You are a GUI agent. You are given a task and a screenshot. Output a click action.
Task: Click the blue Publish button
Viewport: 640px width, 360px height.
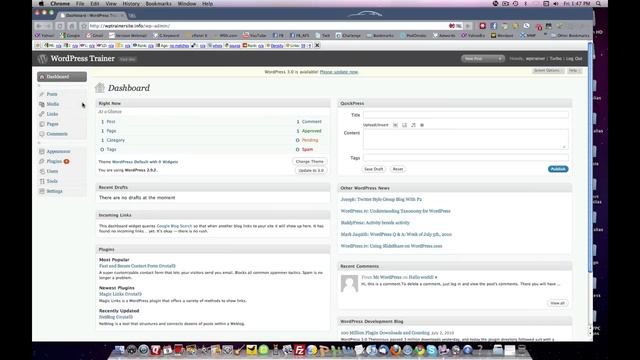click(558, 169)
